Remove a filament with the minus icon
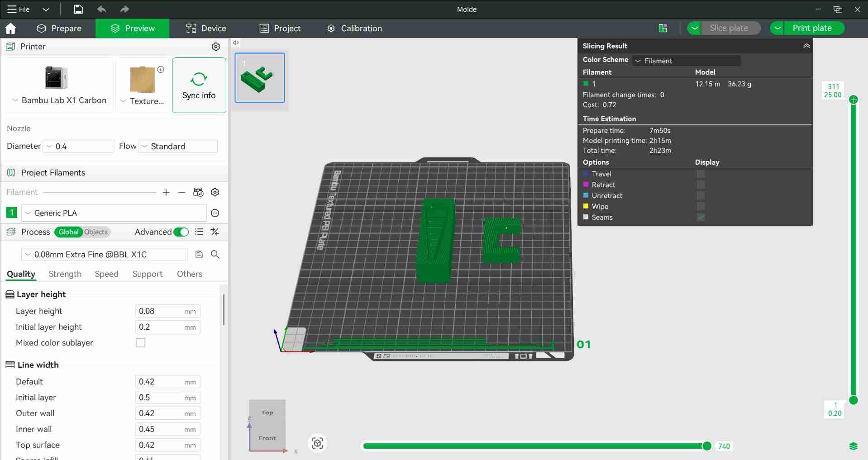868x460 pixels. tap(182, 192)
